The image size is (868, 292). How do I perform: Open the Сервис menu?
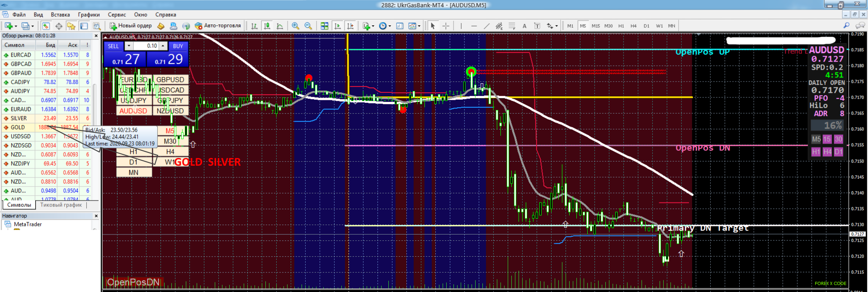pos(117,14)
